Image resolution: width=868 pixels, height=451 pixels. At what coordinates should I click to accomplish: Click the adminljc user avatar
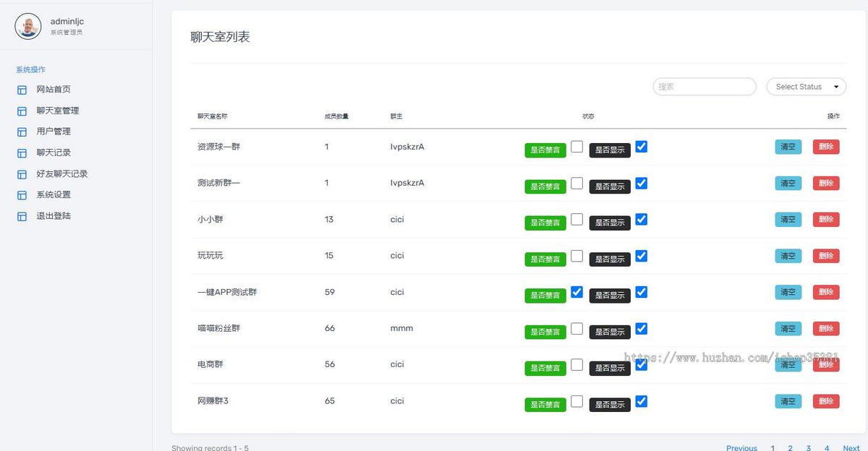tap(28, 26)
